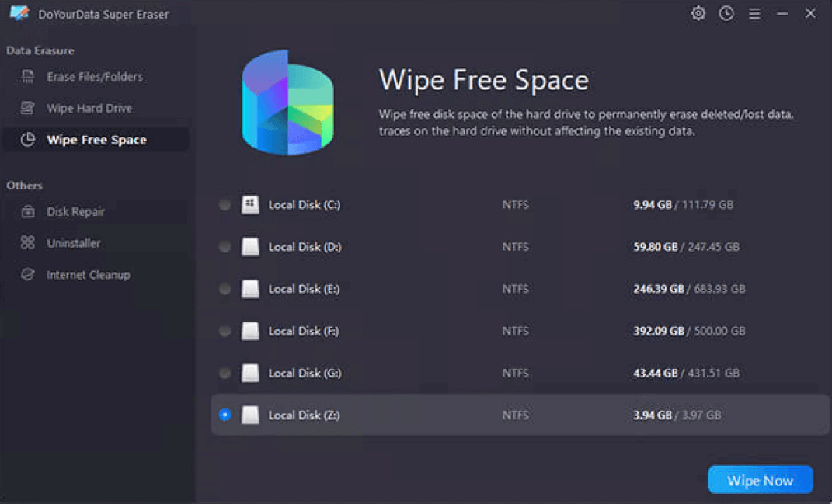Click the history clock icon in titlebar
Viewport: 832px width, 504px height.
tap(726, 13)
